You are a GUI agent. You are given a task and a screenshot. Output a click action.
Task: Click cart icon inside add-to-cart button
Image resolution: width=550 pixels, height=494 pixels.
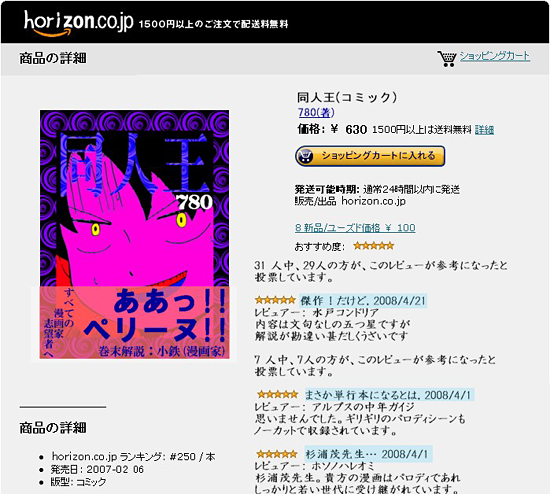click(x=305, y=156)
